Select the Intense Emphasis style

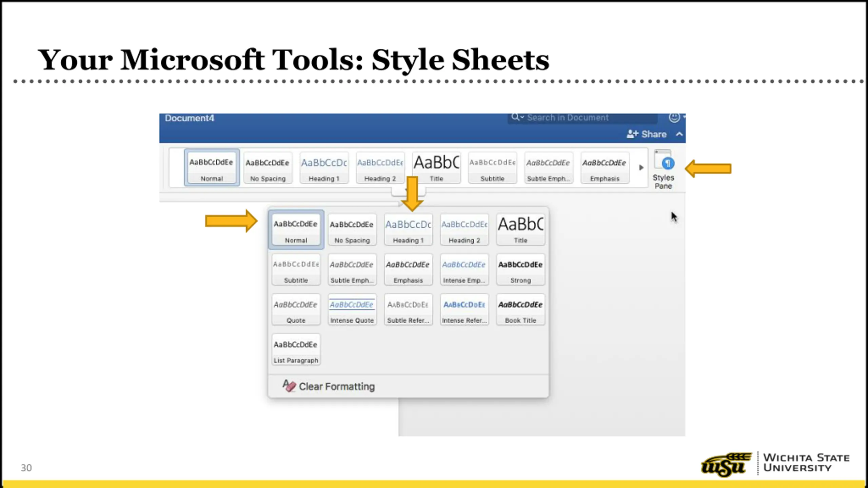(x=464, y=269)
